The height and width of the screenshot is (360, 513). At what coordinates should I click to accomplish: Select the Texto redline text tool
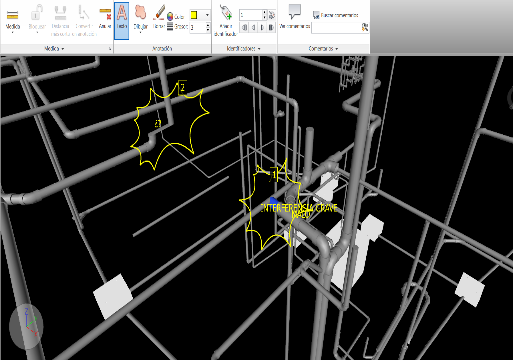(x=122, y=21)
